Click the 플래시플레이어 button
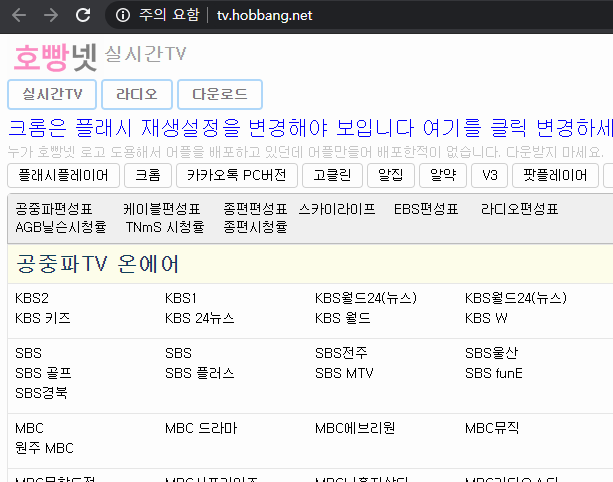613x482 pixels. (x=63, y=176)
